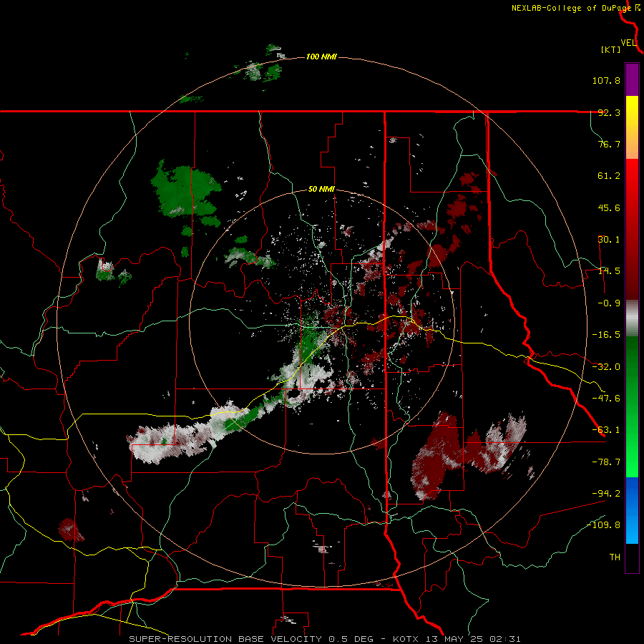
Task: Select the -47.6 scale value
Action: click(606, 399)
